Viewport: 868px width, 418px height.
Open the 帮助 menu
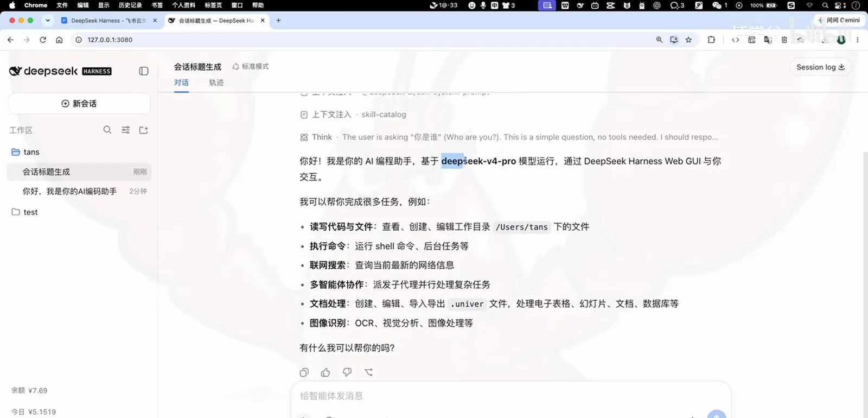[x=258, y=5]
